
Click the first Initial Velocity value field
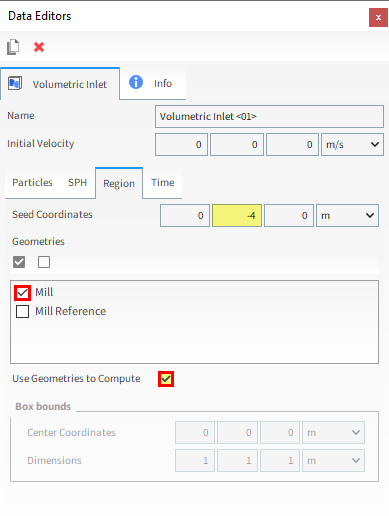click(182, 144)
